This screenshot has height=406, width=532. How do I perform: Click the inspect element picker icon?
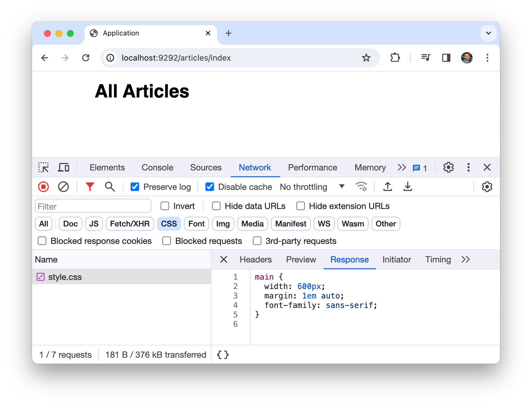tap(43, 168)
